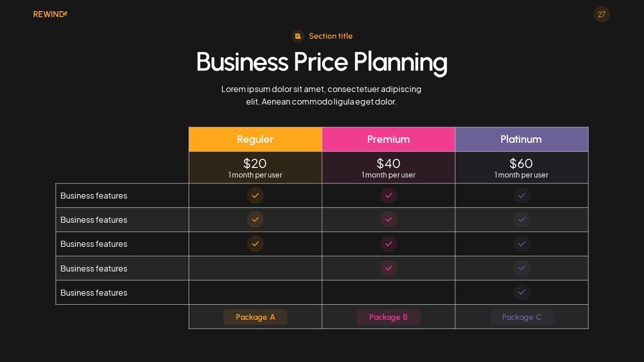Click the Package A button
Image resolution: width=644 pixels, height=362 pixels.
tap(255, 317)
